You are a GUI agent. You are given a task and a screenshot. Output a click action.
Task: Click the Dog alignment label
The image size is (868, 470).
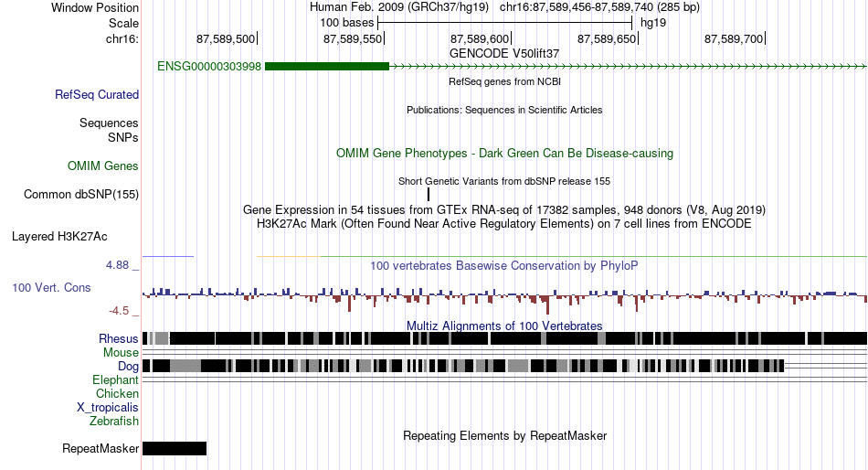(x=129, y=366)
